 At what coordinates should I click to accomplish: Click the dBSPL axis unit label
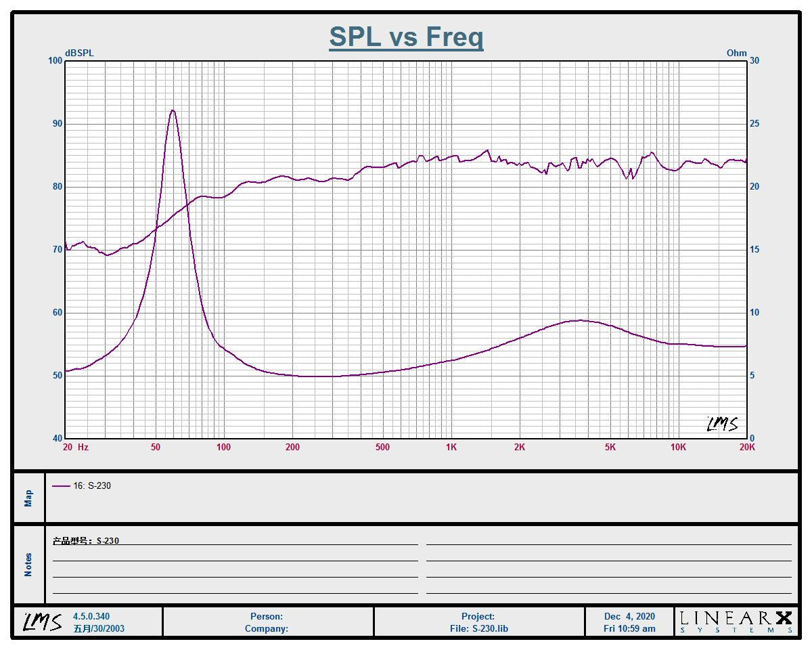click(79, 53)
